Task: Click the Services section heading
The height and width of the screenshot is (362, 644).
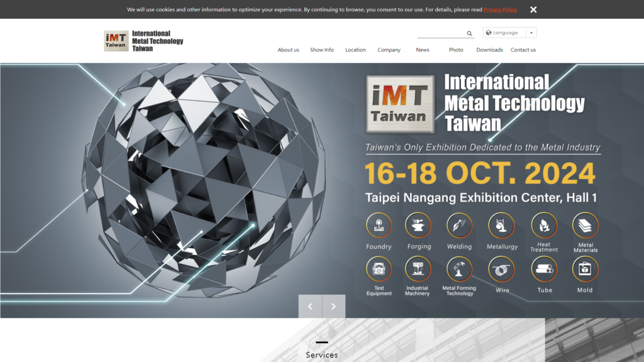Action: pyautogui.click(x=321, y=355)
